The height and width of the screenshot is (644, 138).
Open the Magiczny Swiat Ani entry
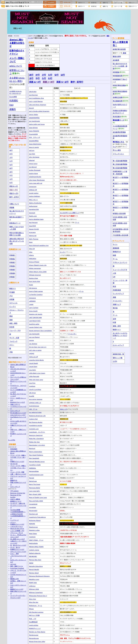click(x=36, y=435)
